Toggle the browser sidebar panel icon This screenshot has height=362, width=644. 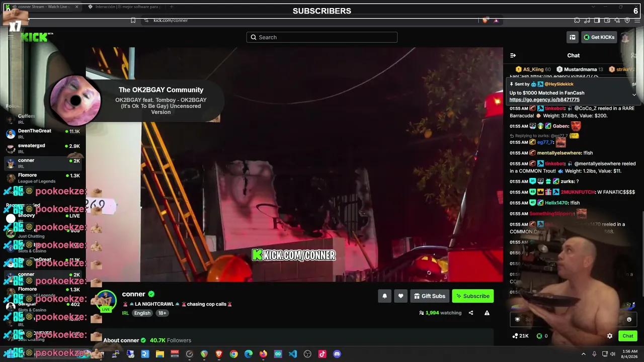[x=597, y=20]
